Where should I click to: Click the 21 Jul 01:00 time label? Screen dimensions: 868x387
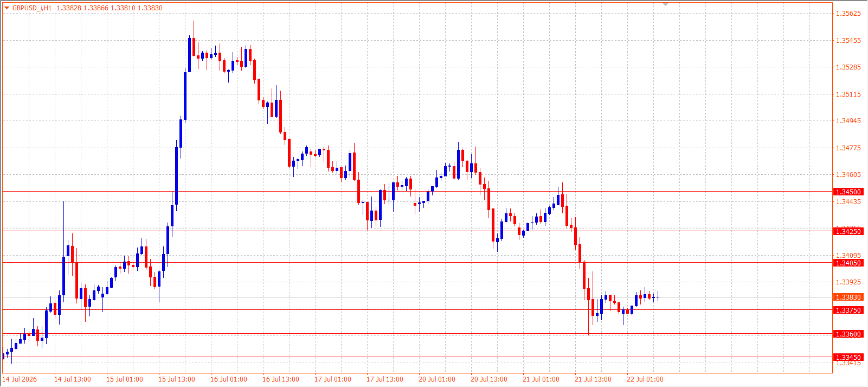tap(541, 379)
